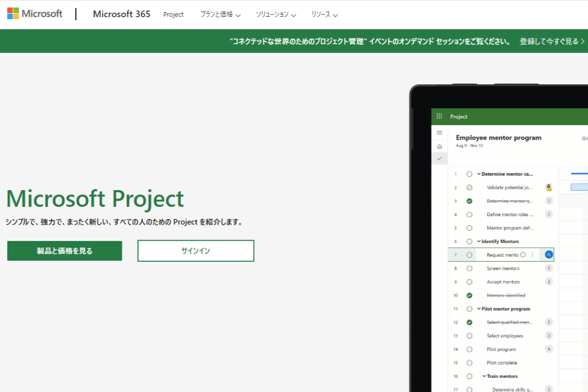The image size is (588, 392).
Task: Click the assignee photo on Validate potential task
Action: (x=549, y=187)
